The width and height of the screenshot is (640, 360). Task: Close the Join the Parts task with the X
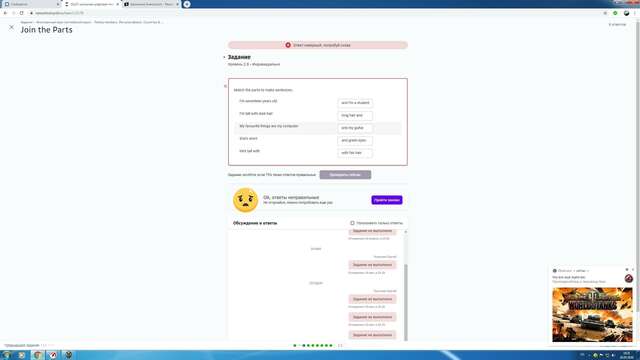click(11, 27)
